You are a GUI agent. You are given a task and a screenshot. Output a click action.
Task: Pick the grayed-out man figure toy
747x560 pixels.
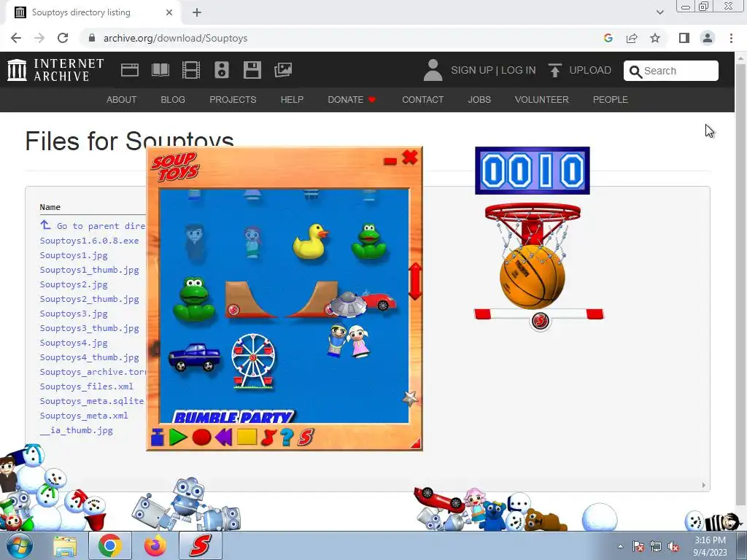[195, 243]
